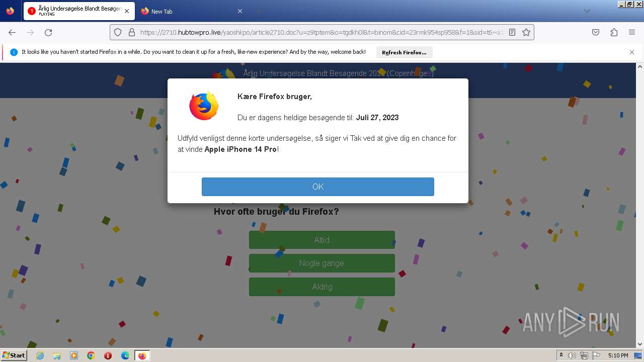The height and width of the screenshot is (362, 644).
Task: Open the media player taskbar icon
Action: 74,355
